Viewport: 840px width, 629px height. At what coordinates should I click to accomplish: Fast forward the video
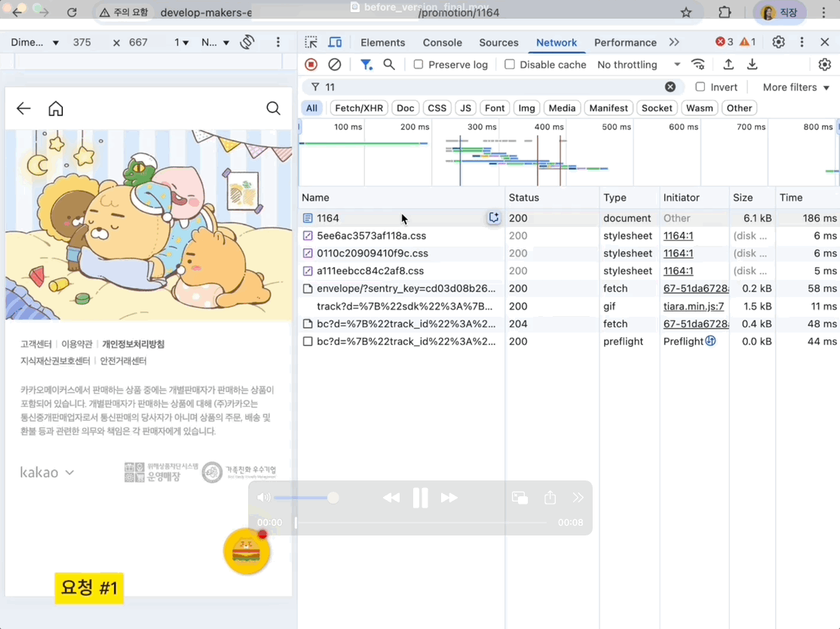pos(449,498)
